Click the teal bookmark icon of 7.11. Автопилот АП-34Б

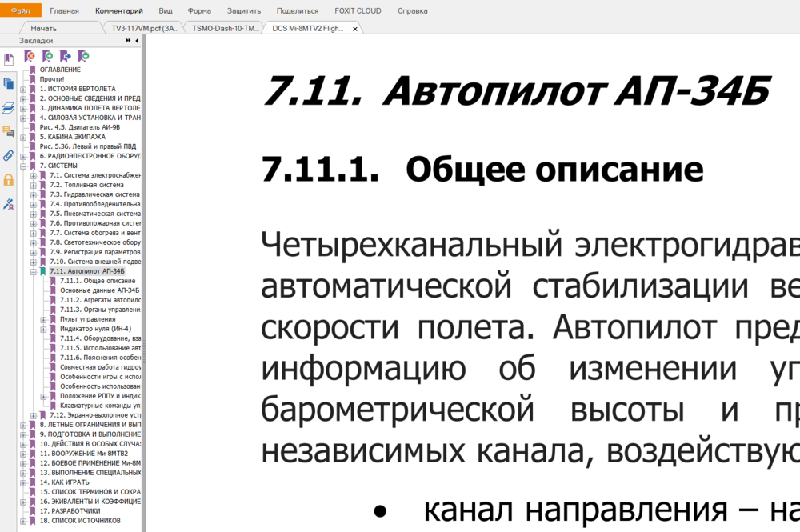(43, 271)
